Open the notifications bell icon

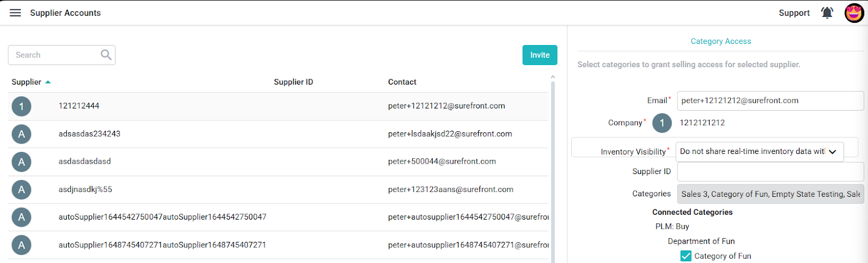coord(827,12)
